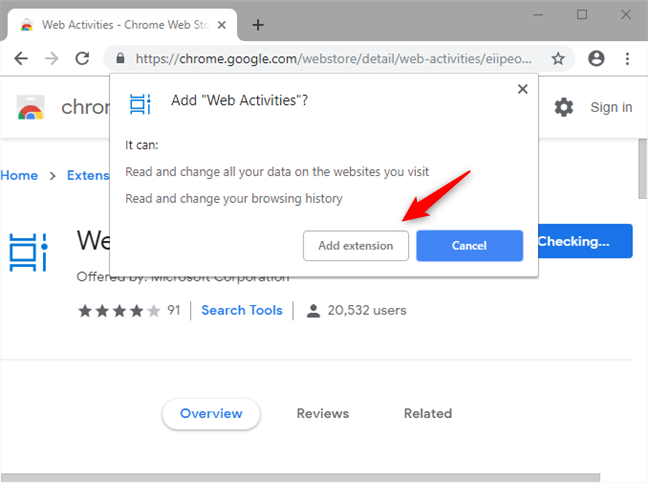Click the users person icon
This screenshot has width=648, height=483.
[313, 311]
